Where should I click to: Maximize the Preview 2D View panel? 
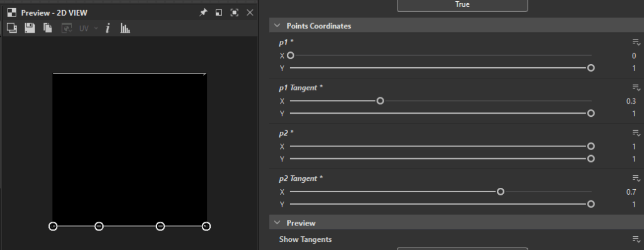(x=234, y=13)
